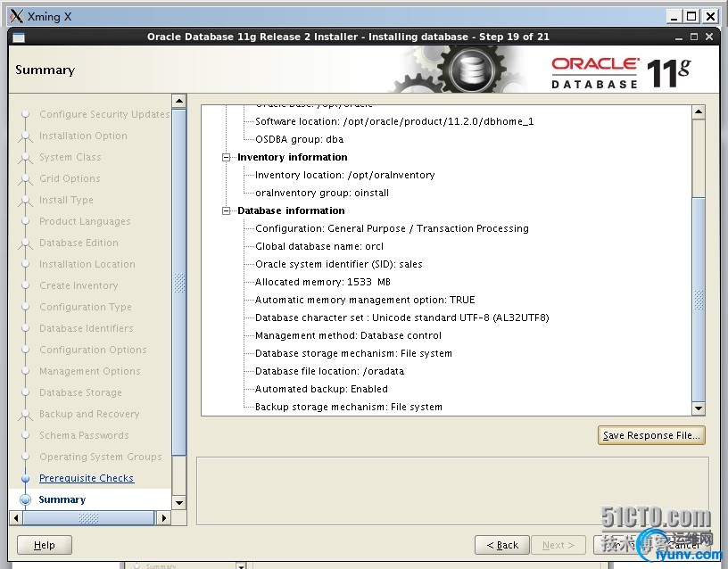728x569 pixels.
Task: Click the System Class step
Action: click(70, 157)
